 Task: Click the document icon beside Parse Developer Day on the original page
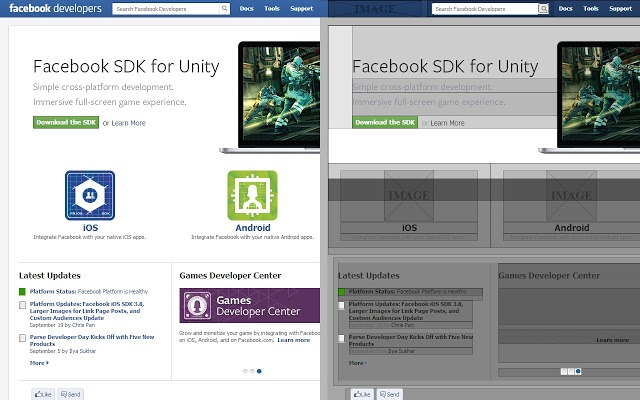22,338
